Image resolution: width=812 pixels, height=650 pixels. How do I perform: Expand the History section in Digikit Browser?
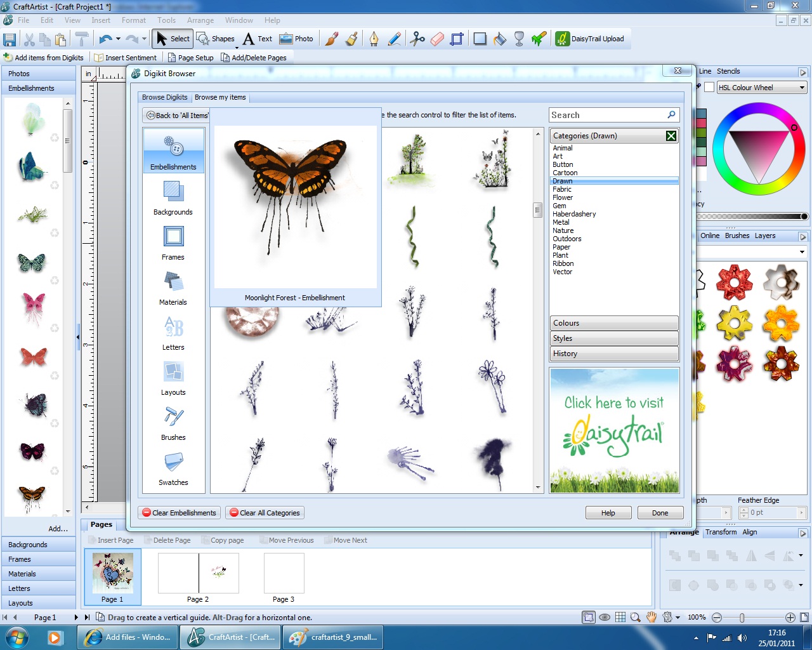(613, 354)
